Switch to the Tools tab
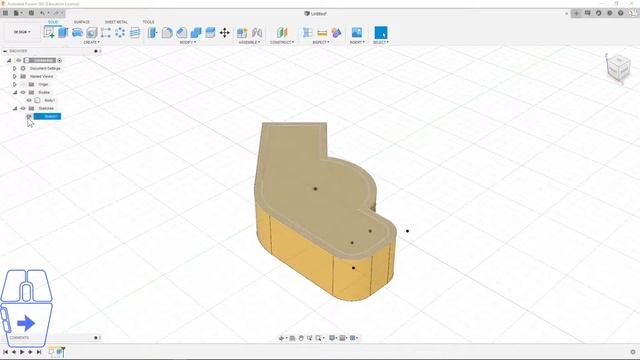The width and height of the screenshot is (640, 360). pos(148,22)
